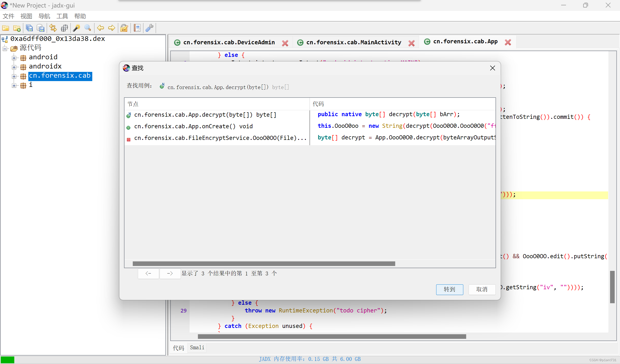Click the sync with editor arrows icon

pyautogui.click(x=53, y=28)
